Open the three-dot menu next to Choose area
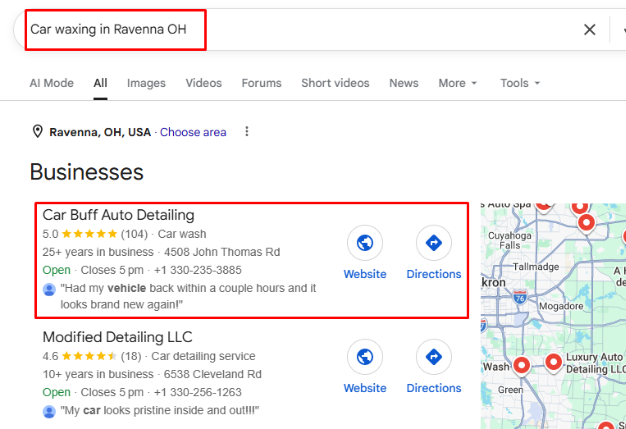Screen dimensions: 626x429 click(x=247, y=131)
